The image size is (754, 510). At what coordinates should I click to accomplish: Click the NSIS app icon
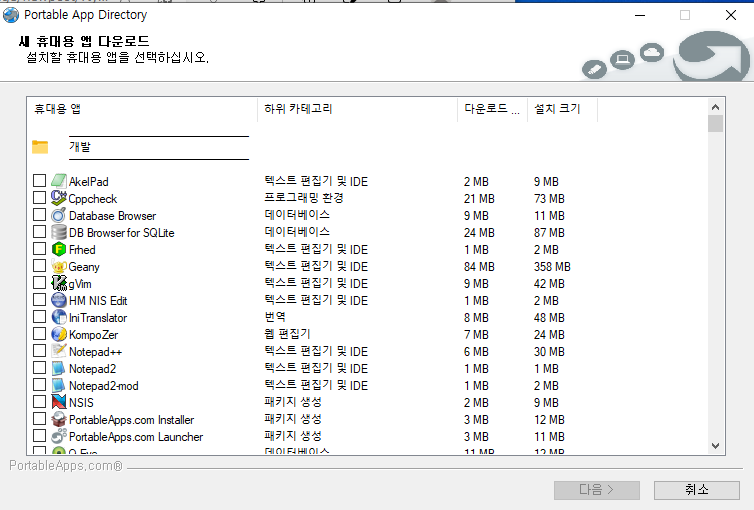point(59,402)
